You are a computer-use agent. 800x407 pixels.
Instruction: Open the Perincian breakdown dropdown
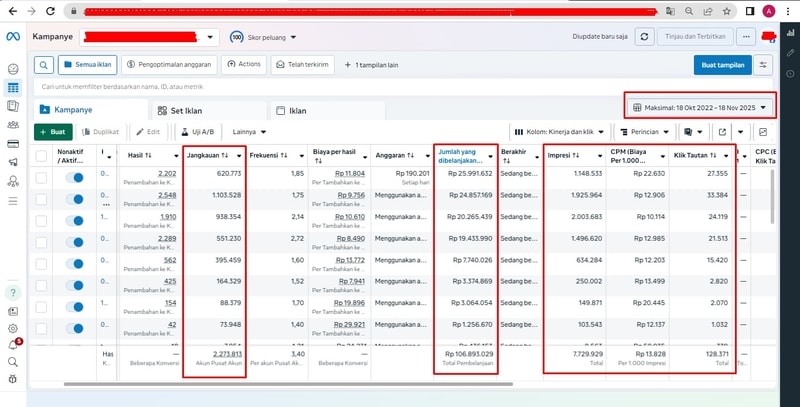click(646, 131)
